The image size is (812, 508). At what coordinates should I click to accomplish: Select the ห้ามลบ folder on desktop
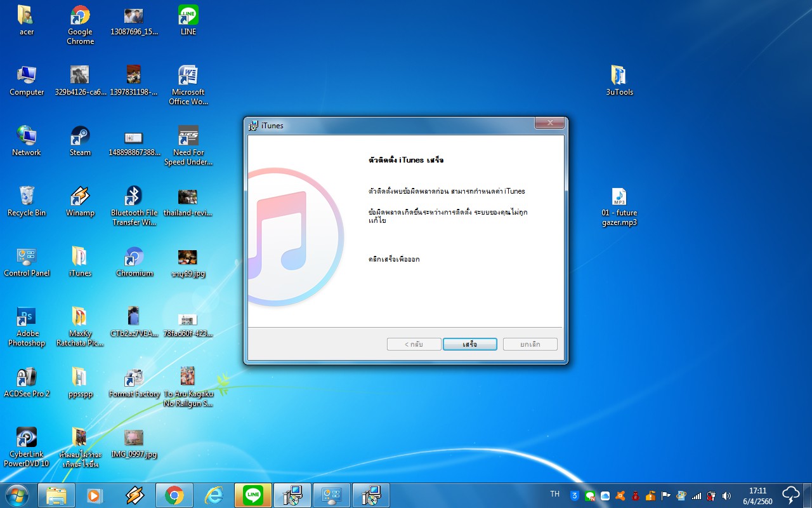click(x=80, y=447)
